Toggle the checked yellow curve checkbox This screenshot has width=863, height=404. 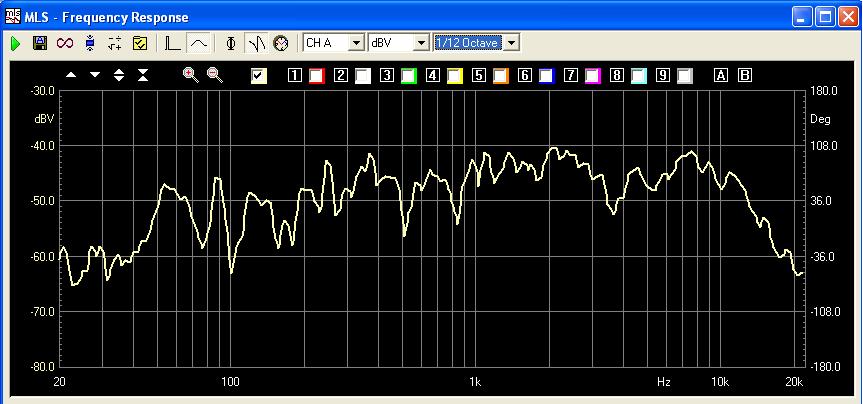259,76
